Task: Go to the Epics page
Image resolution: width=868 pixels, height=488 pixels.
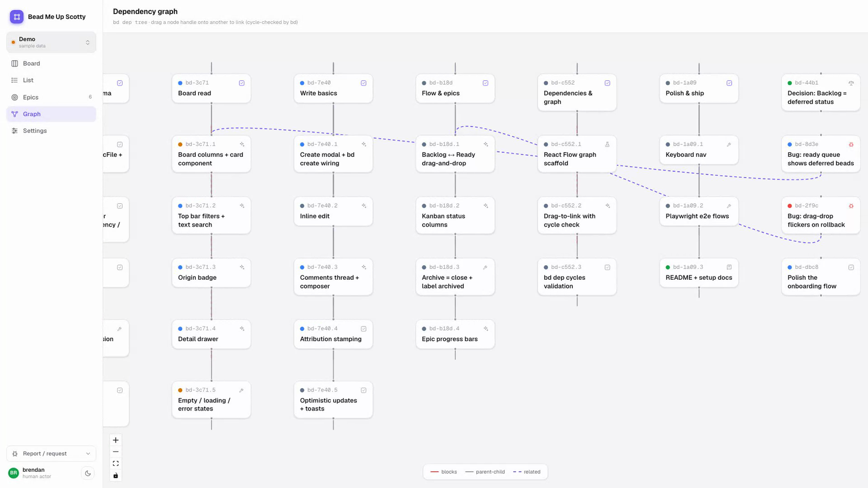Action: (51, 97)
